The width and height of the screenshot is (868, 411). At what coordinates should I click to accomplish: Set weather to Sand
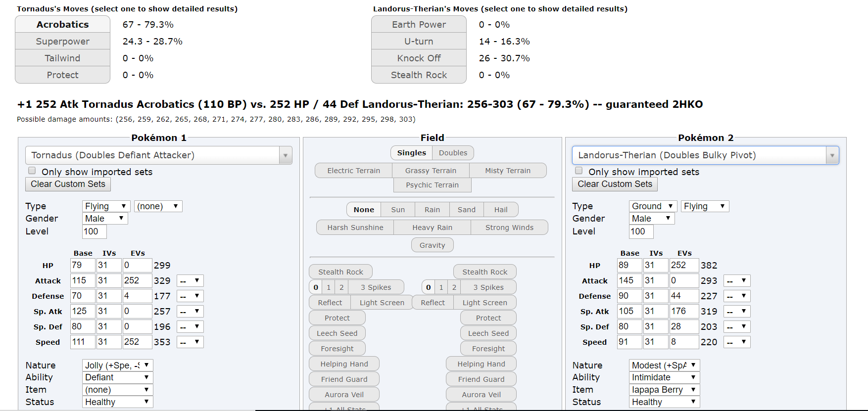click(x=467, y=210)
